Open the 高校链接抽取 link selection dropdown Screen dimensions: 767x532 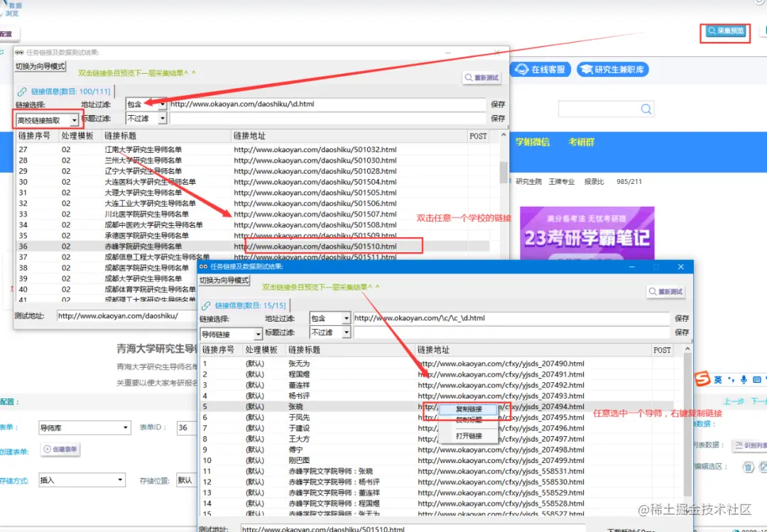[x=47, y=120]
